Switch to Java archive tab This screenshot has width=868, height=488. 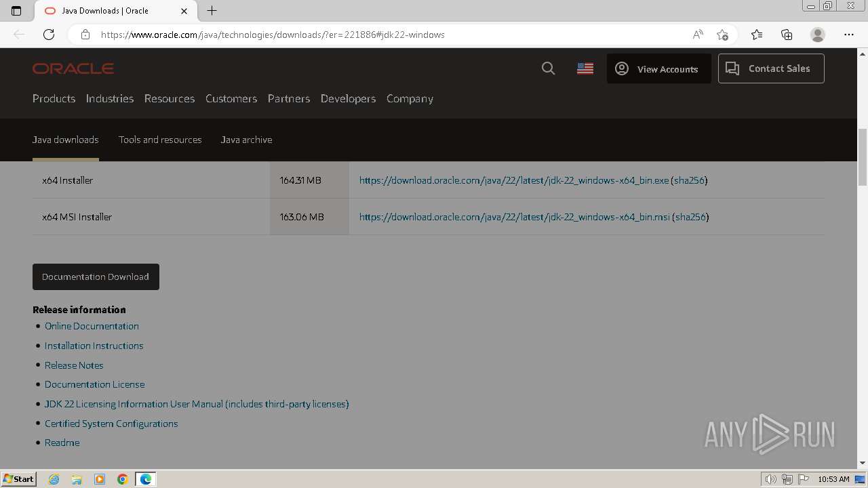pyautogui.click(x=246, y=140)
